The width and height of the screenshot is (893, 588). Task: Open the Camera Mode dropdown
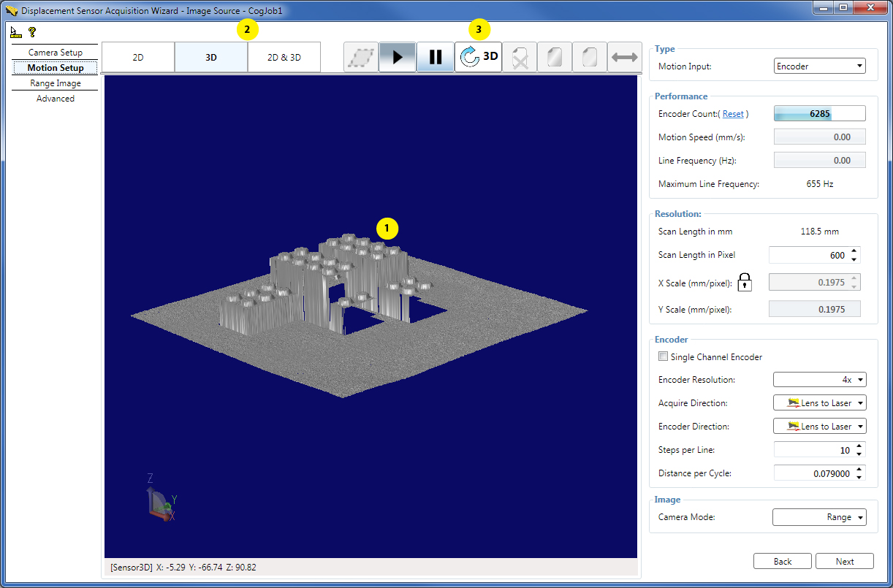tap(819, 516)
